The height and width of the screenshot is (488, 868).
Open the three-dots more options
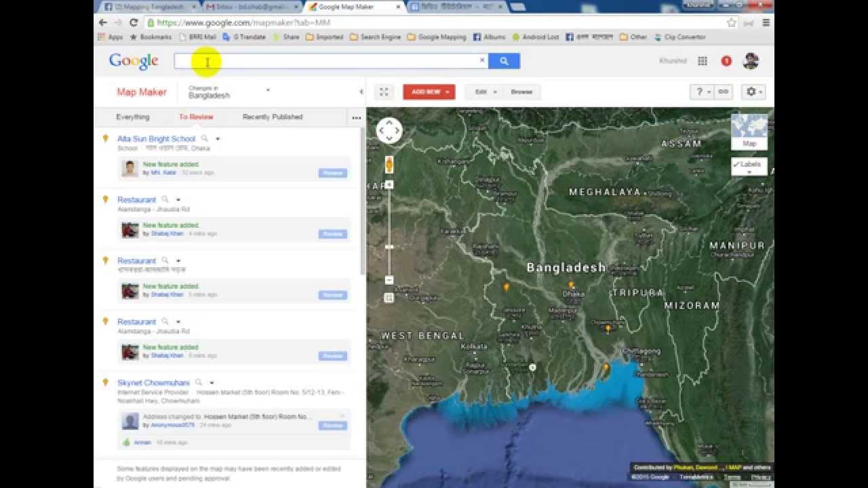(356, 118)
